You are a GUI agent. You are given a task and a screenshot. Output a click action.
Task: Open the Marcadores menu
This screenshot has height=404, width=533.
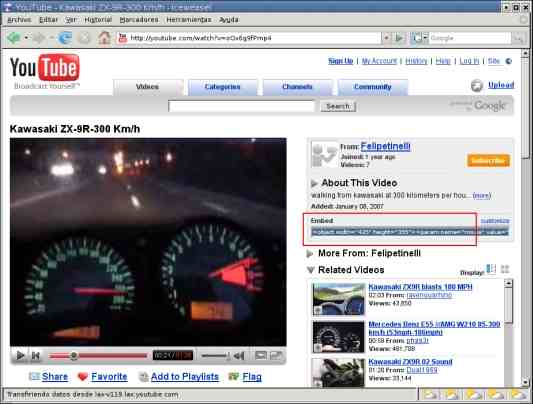(139, 20)
